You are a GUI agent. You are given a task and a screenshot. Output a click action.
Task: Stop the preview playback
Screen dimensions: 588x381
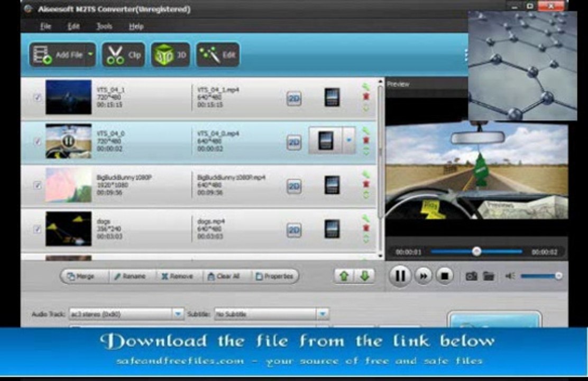click(x=445, y=276)
